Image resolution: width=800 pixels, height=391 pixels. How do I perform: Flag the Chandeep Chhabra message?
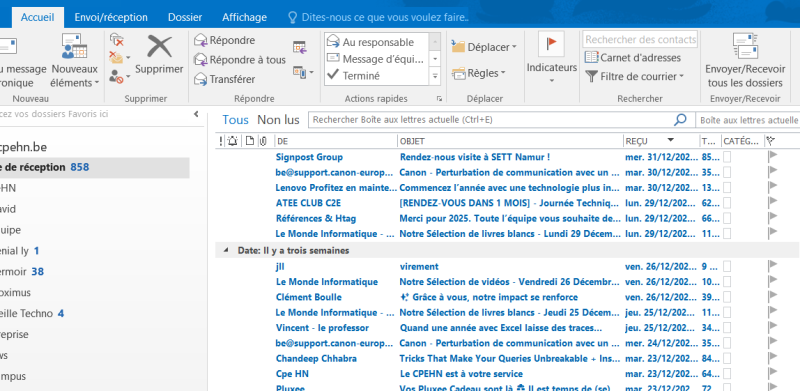pyautogui.click(x=772, y=358)
